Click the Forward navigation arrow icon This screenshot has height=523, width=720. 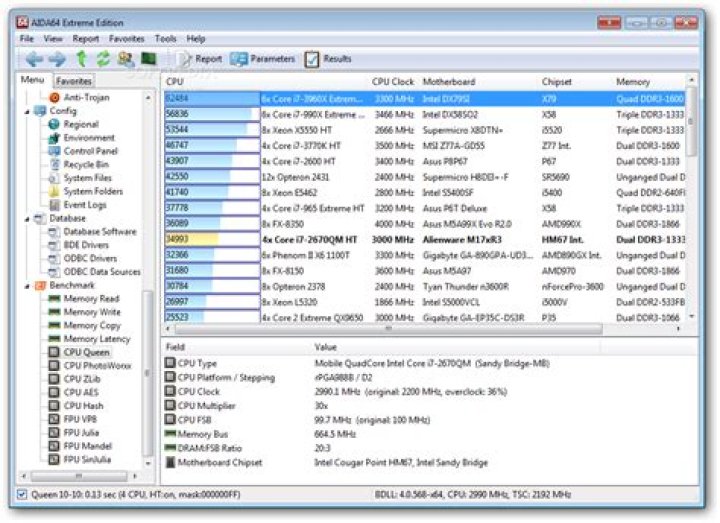pos(57,59)
